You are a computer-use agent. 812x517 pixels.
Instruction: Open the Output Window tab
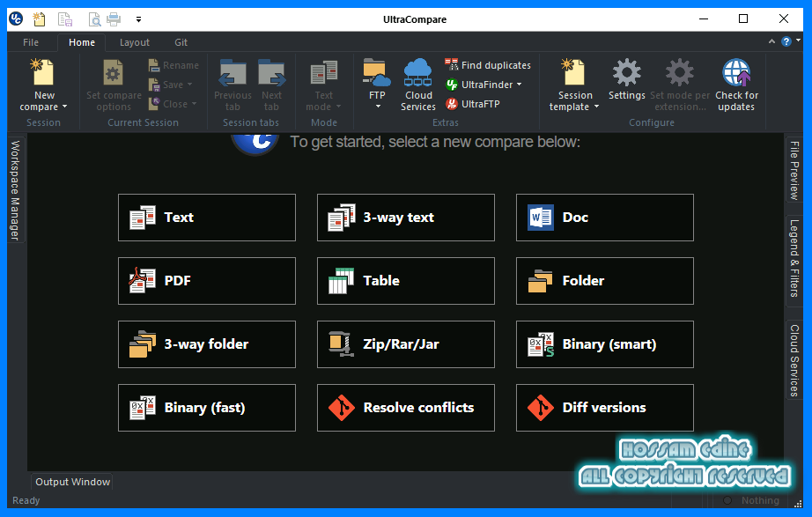tap(72, 482)
